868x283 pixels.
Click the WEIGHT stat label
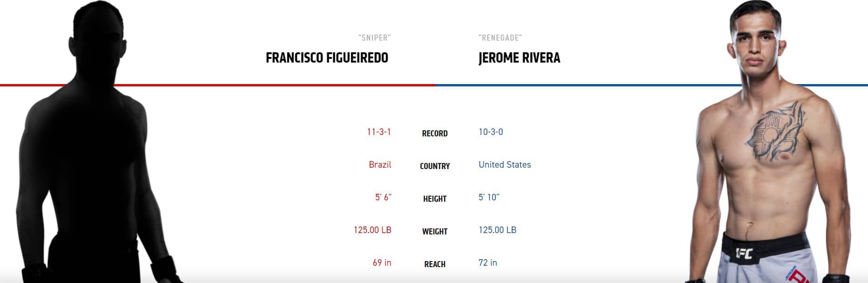pyautogui.click(x=435, y=232)
